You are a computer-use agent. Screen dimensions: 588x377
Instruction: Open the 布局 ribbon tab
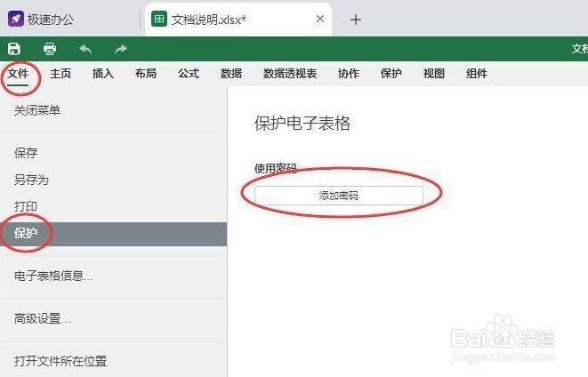(146, 74)
